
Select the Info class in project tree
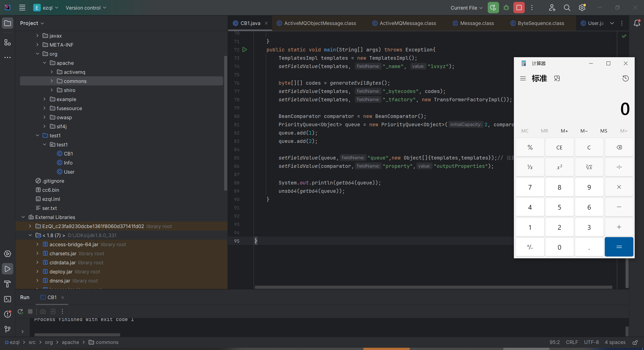(68, 163)
